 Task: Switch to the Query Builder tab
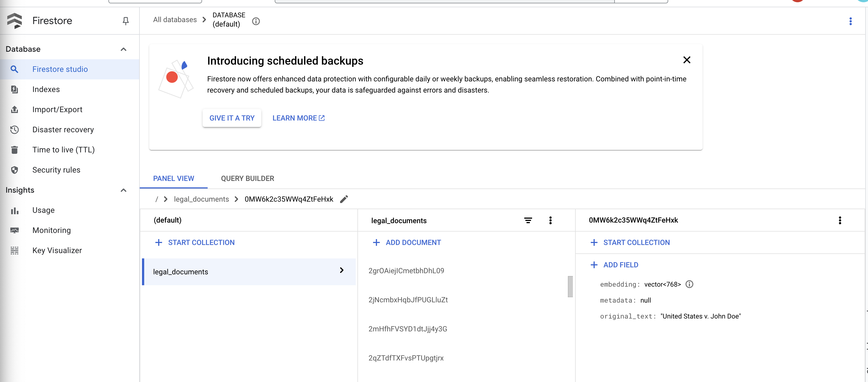pyautogui.click(x=247, y=178)
